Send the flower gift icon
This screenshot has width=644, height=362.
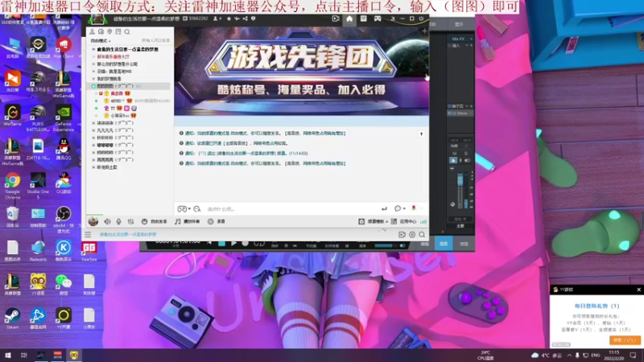pos(414,208)
